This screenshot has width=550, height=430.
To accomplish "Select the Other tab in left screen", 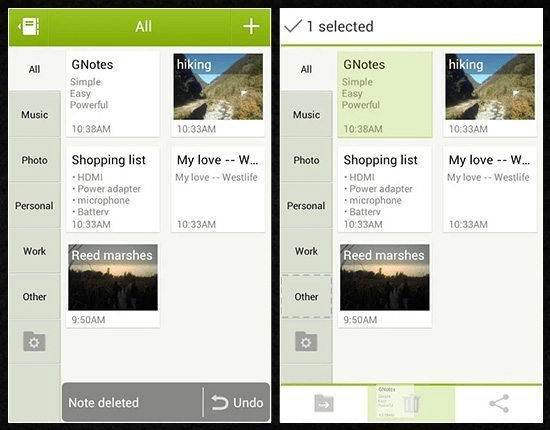I will click(x=34, y=297).
